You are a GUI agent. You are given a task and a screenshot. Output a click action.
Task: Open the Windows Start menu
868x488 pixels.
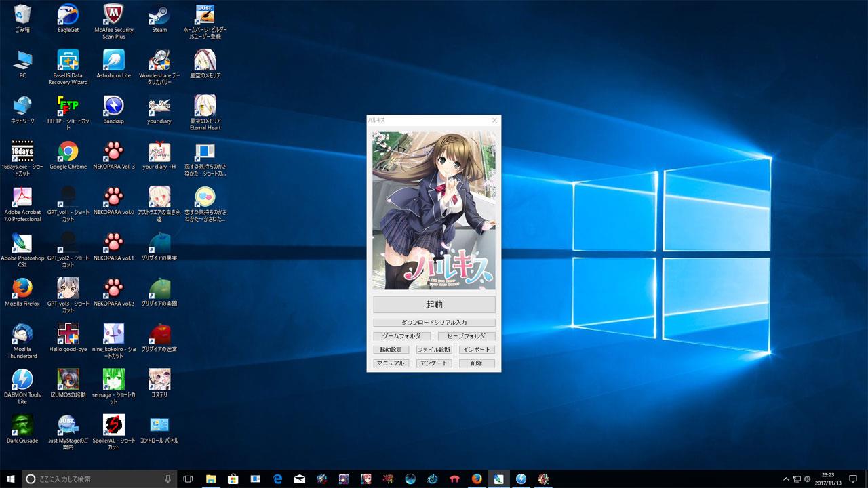tap(10, 479)
